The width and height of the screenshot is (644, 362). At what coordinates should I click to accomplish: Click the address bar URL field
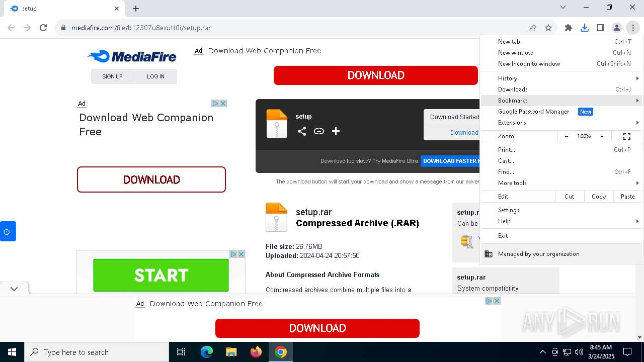(x=292, y=28)
